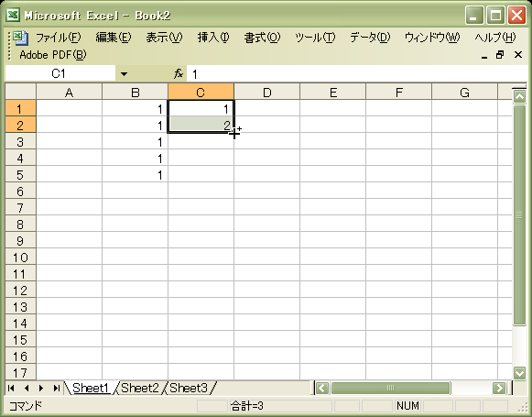Switch to the Sheet3 tab
This screenshot has height=417, width=532.
pos(189,388)
